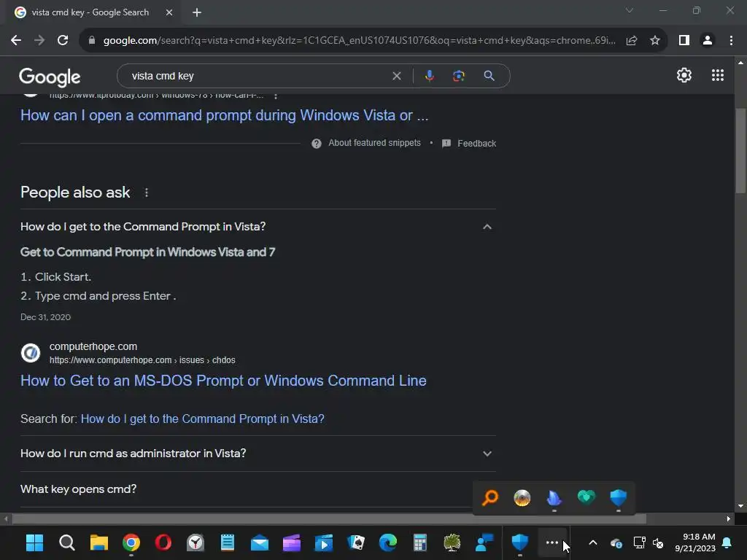The width and height of the screenshot is (747, 560).
Task: Open the tab search dropdown arrow
Action: pyautogui.click(x=630, y=10)
